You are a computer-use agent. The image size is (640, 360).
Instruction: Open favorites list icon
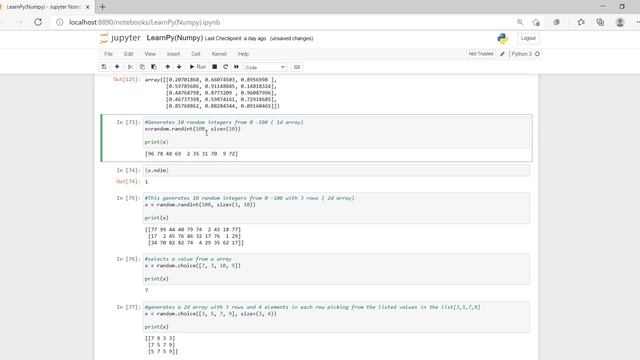(x=581, y=22)
